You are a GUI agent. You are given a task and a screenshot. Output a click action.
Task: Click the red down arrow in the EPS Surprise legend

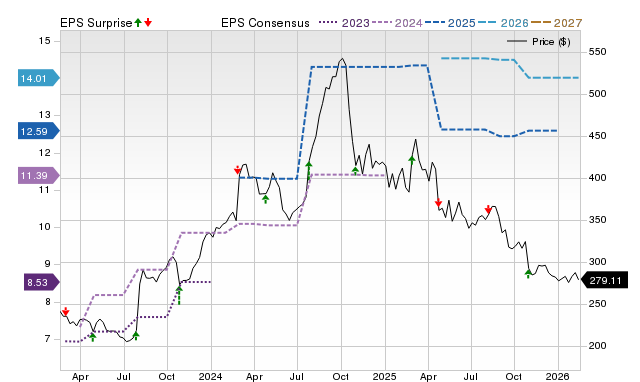pos(148,23)
